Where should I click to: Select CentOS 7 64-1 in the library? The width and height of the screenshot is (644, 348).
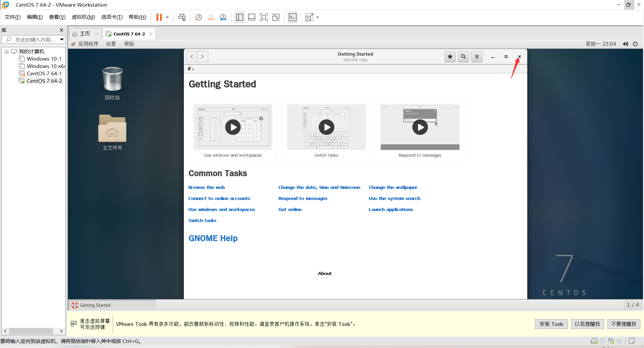(x=44, y=73)
